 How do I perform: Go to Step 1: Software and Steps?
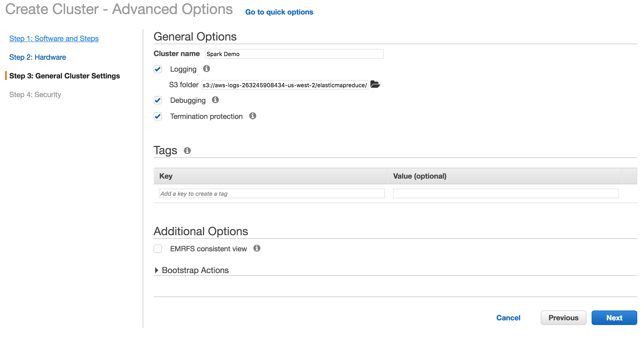(54, 38)
